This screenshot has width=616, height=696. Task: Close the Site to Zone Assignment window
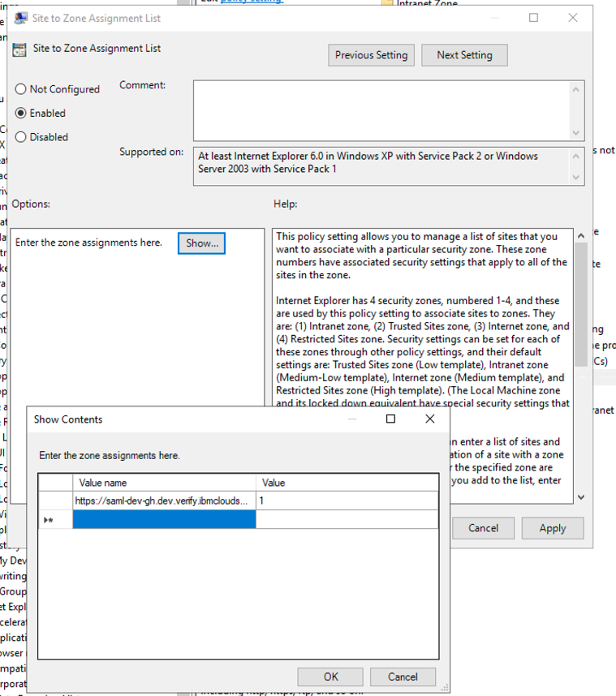(573, 18)
